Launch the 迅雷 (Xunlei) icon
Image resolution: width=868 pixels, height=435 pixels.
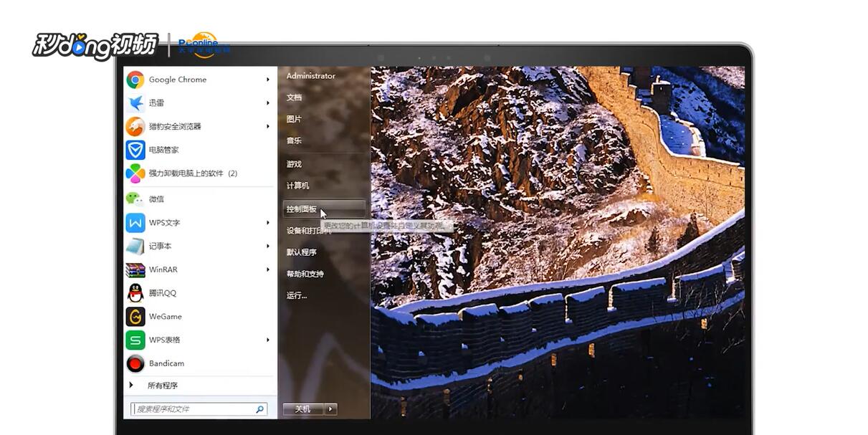pos(135,103)
